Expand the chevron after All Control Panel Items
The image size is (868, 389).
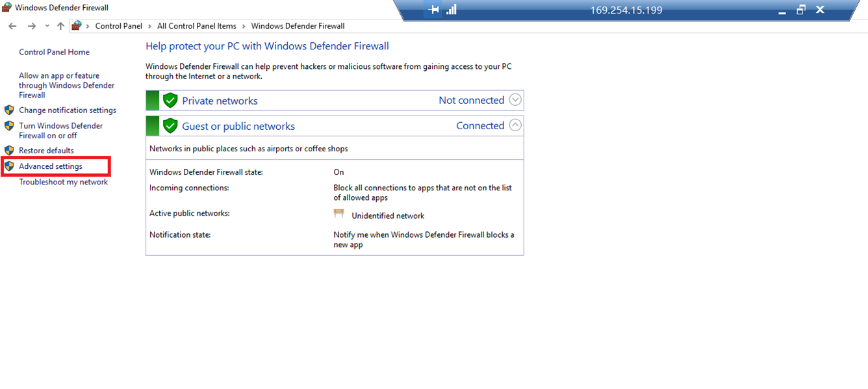[244, 26]
